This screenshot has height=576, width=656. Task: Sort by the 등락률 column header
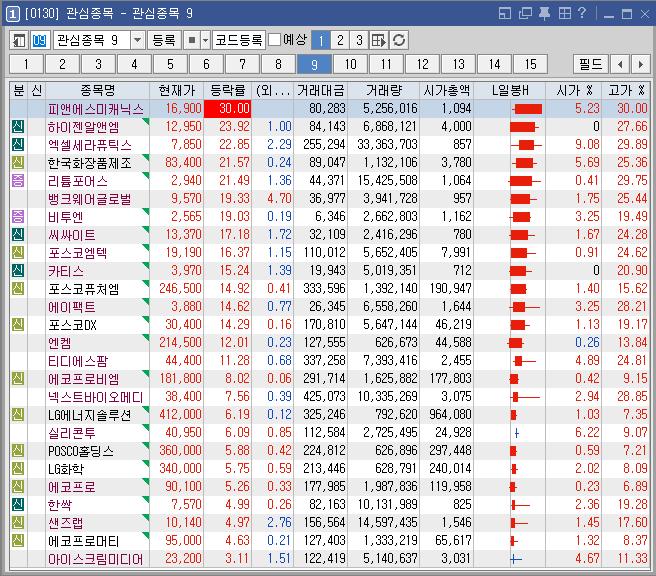(x=228, y=90)
